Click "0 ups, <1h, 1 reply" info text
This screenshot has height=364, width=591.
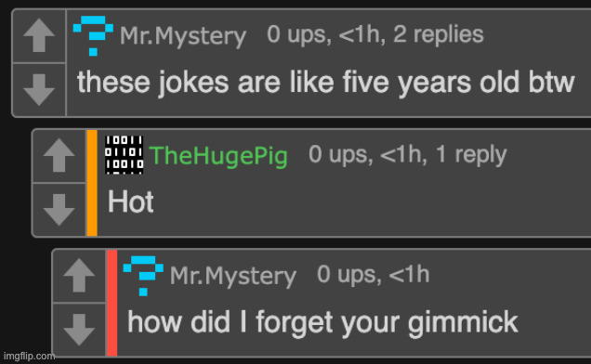[x=407, y=155]
